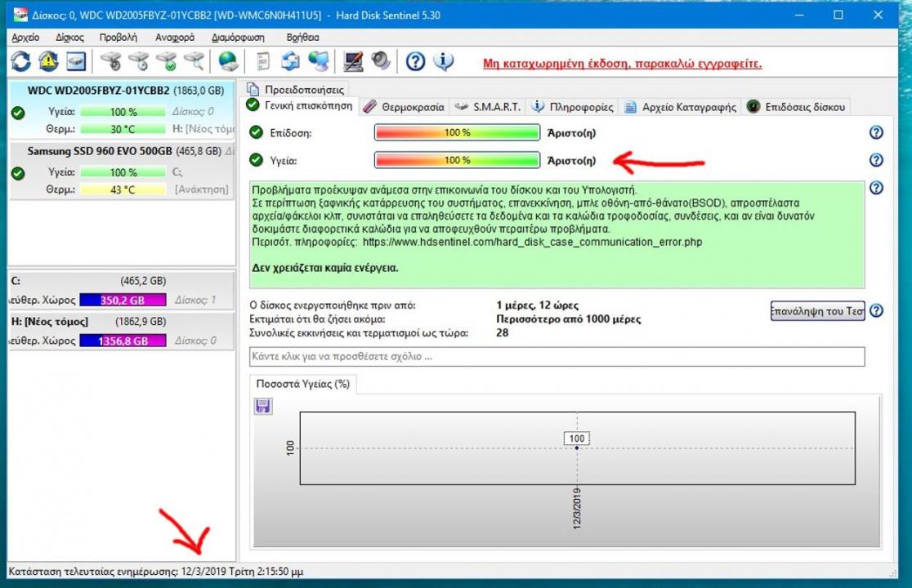The width and height of the screenshot is (912, 588).
Task: Open the Αρχείο Καταγραφής tab
Action: point(681,107)
